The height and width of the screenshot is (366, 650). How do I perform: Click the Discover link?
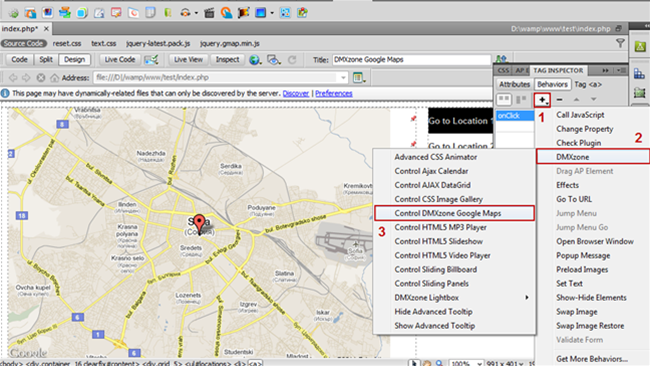[x=296, y=94]
